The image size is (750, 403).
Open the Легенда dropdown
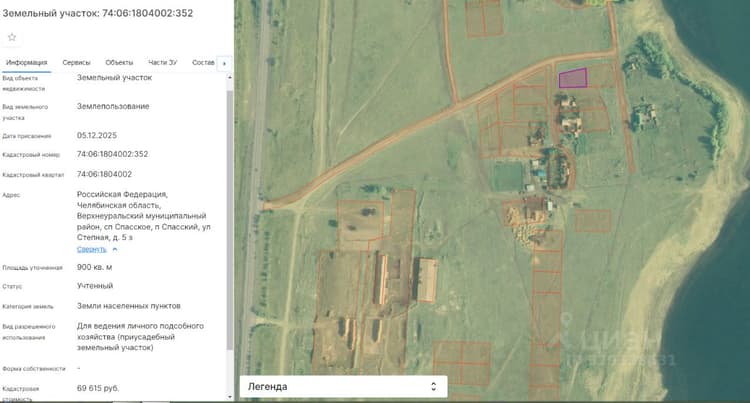[343, 386]
